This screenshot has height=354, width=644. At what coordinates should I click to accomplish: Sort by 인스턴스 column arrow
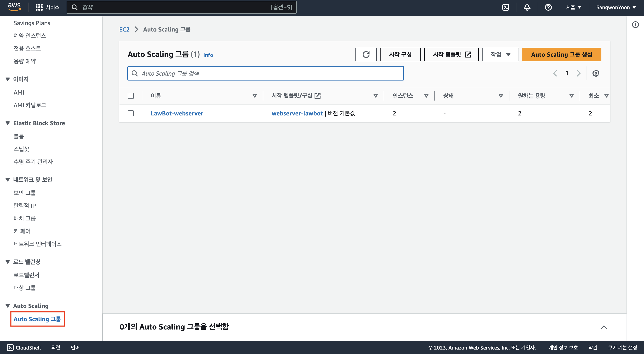426,96
